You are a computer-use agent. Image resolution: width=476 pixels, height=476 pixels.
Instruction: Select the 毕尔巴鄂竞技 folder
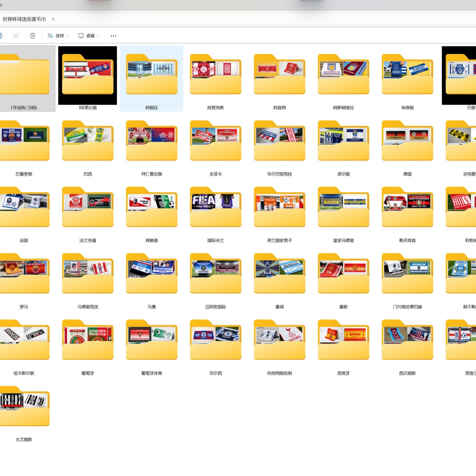[x=280, y=140]
